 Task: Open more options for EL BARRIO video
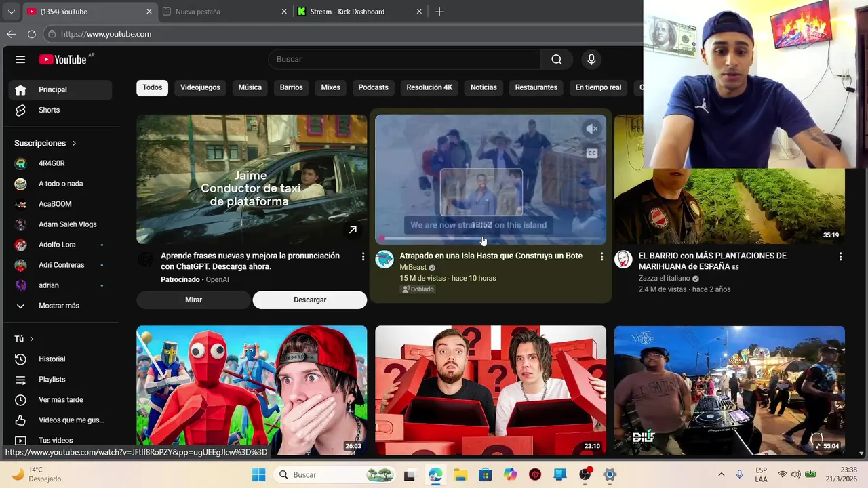point(840,257)
